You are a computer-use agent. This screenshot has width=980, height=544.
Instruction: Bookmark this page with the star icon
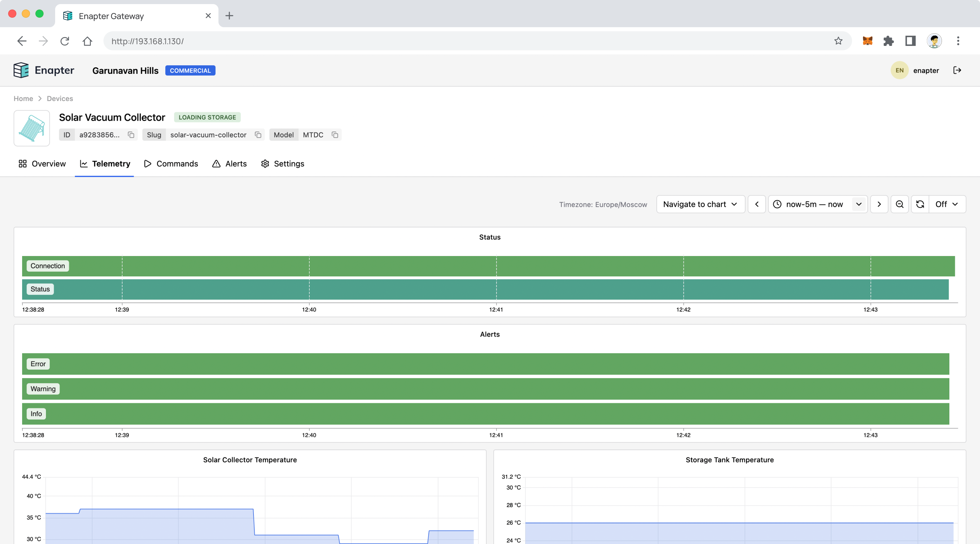click(x=838, y=41)
